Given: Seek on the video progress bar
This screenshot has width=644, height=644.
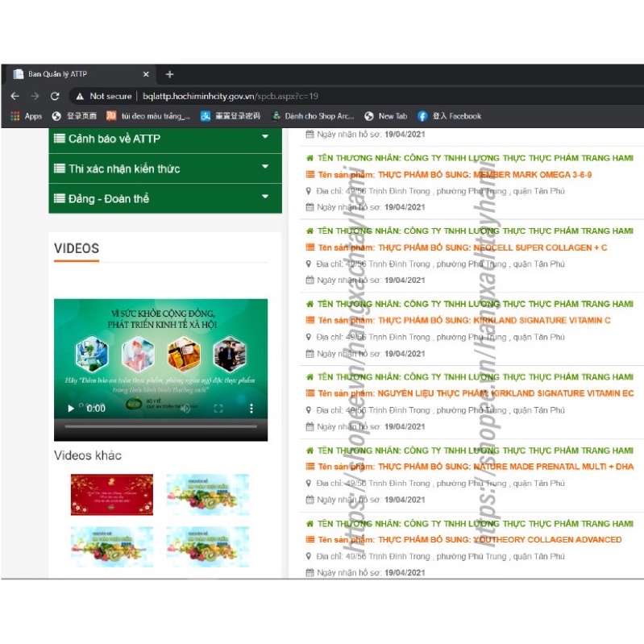Looking at the screenshot, I should [160, 426].
